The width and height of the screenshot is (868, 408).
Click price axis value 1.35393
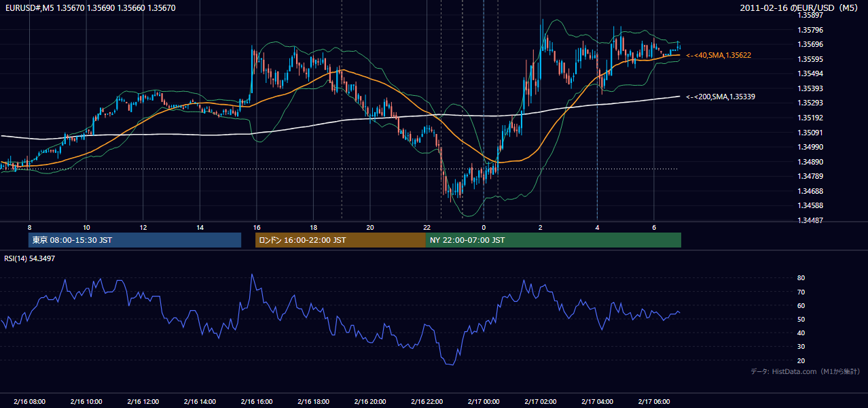810,88
